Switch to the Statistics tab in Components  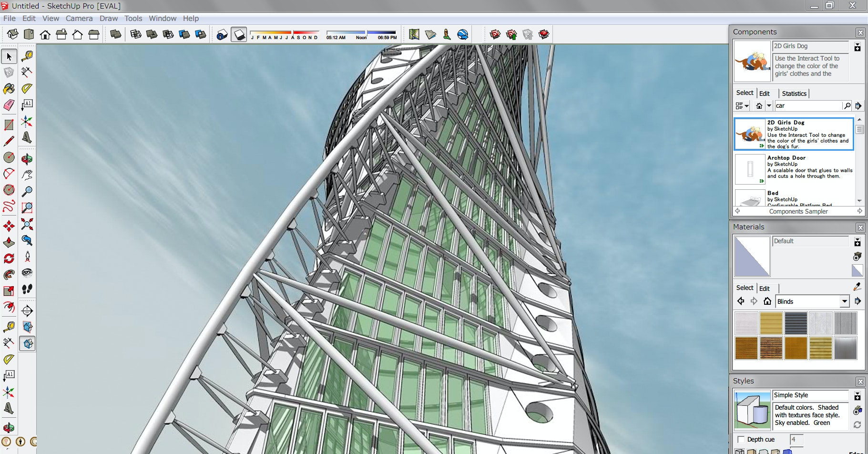794,93
